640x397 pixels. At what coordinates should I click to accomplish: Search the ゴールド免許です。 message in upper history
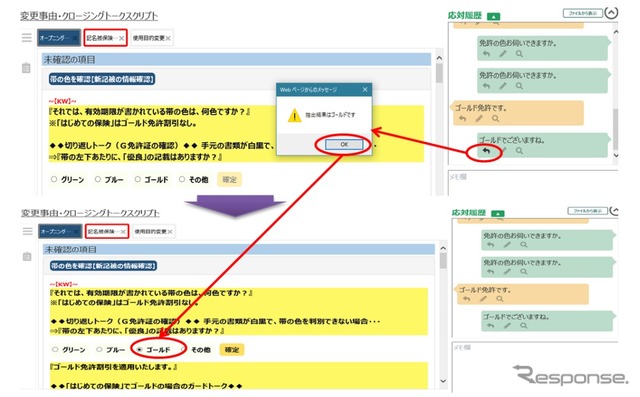pyautogui.click(x=495, y=118)
